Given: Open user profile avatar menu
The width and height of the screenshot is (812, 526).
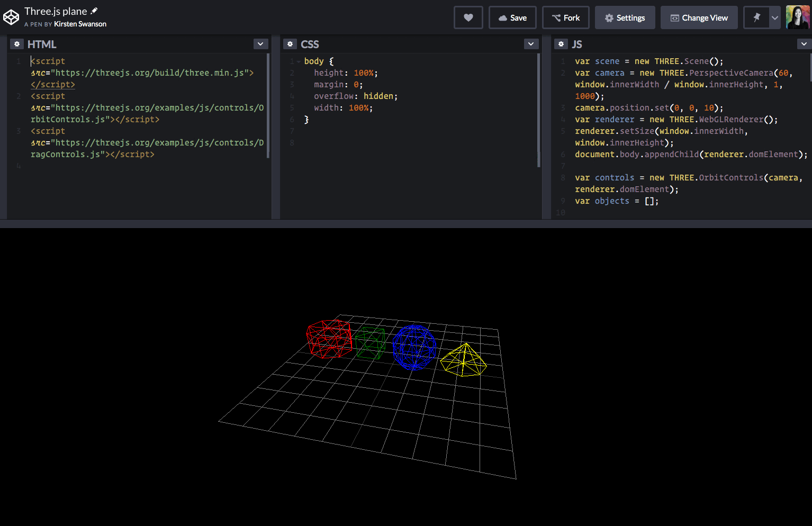Looking at the screenshot, I should (x=797, y=17).
